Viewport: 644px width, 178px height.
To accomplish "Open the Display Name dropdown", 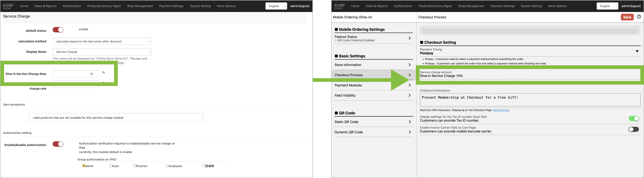I will pyautogui.click(x=102, y=52).
